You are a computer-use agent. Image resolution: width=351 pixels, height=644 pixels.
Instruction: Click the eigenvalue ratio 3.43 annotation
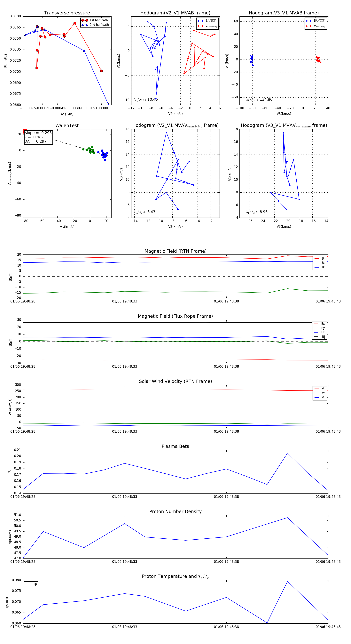tap(144, 212)
